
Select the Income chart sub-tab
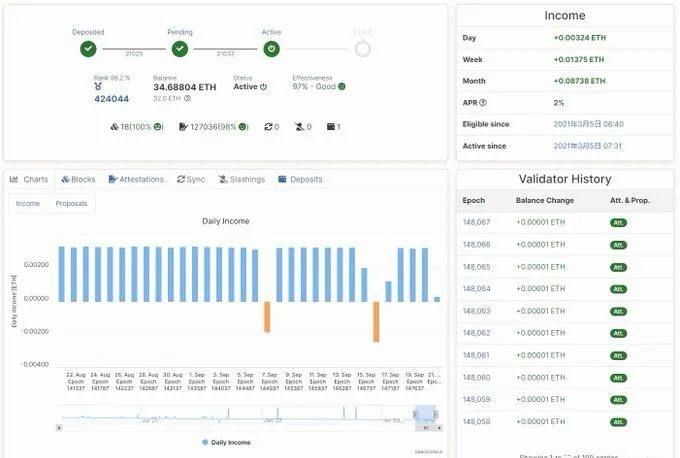pos(28,203)
